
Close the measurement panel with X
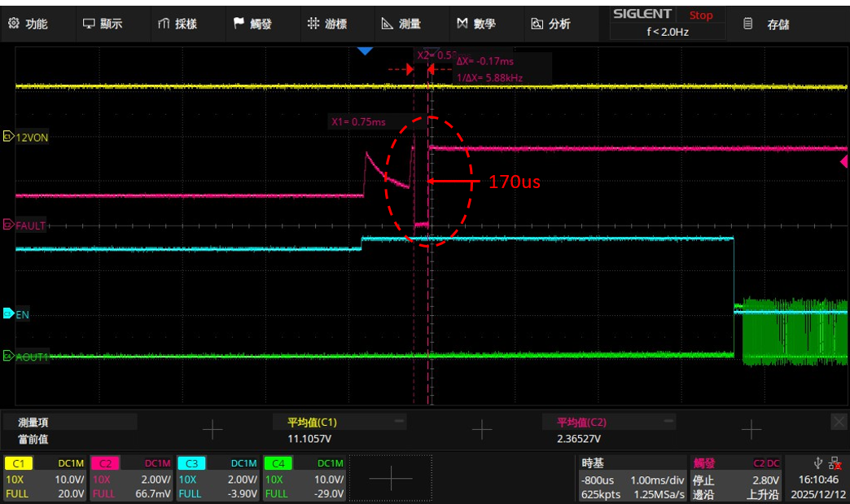pos(839,421)
